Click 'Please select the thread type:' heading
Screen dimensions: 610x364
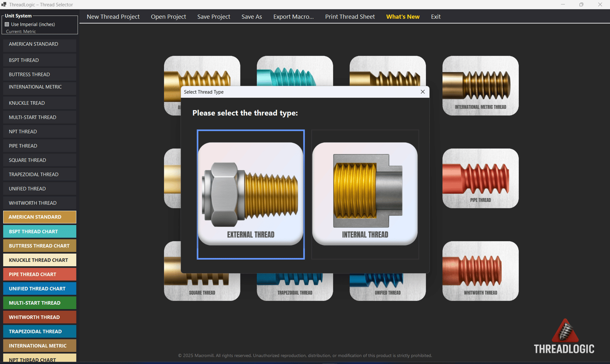pos(245,113)
